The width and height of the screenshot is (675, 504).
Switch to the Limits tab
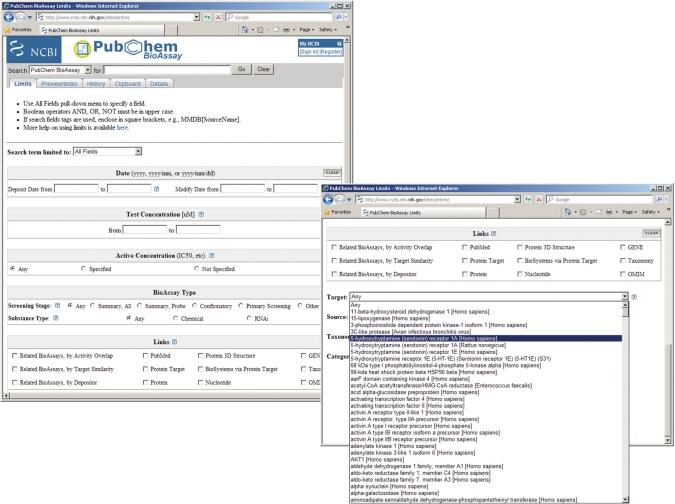(x=22, y=83)
